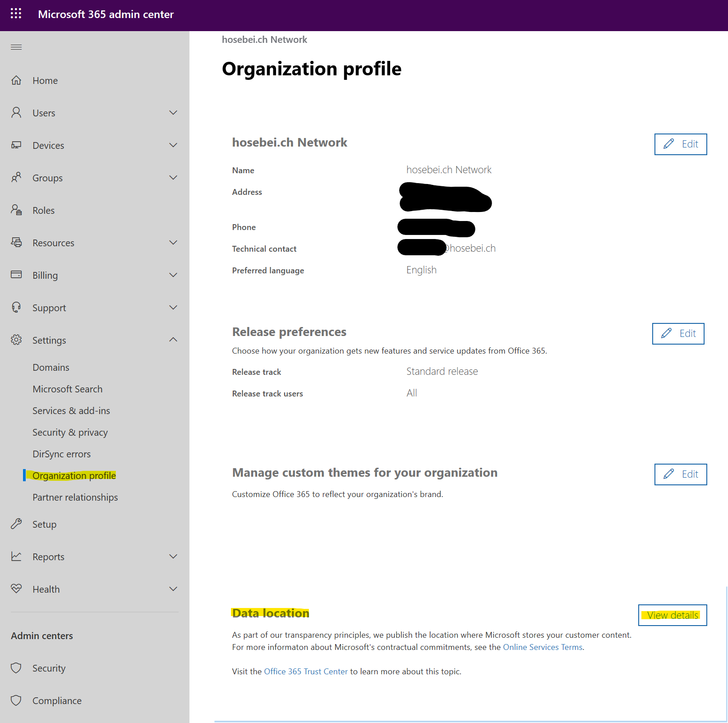Click the Settings gear icon
Image resolution: width=728 pixels, height=723 pixels.
(x=16, y=340)
